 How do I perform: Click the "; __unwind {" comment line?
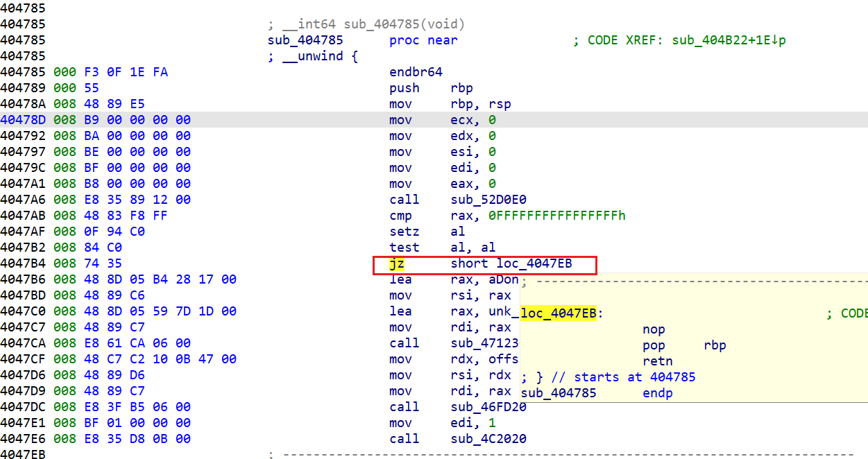click(313, 56)
